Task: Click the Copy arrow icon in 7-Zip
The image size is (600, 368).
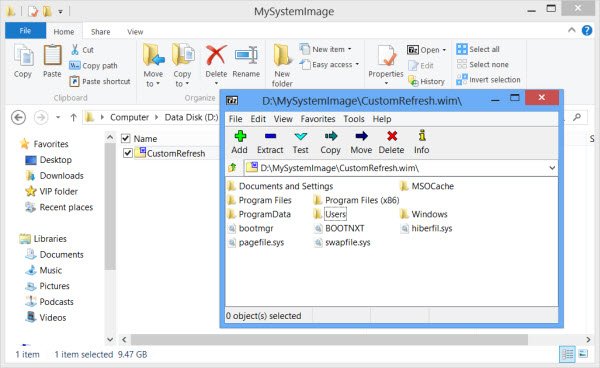Action: click(x=331, y=136)
